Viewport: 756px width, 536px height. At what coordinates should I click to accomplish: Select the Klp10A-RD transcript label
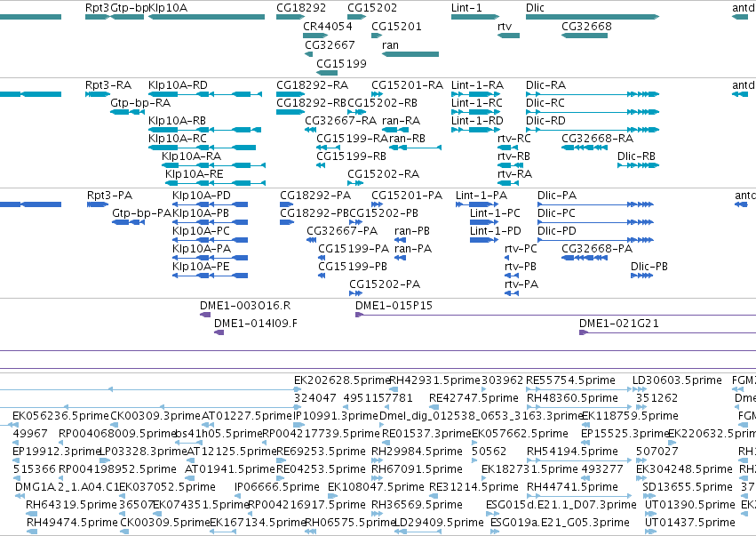point(178,85)
